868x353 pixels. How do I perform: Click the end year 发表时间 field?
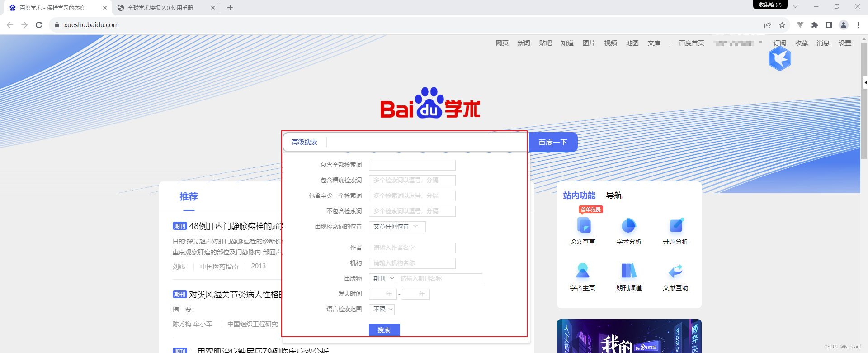(416, 294)
